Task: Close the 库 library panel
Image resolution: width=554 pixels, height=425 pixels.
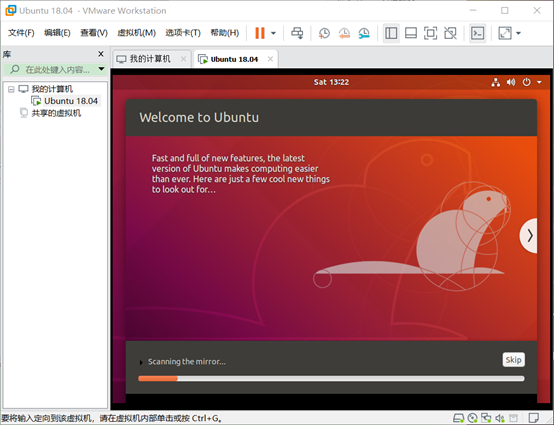Action: point(101,54)
